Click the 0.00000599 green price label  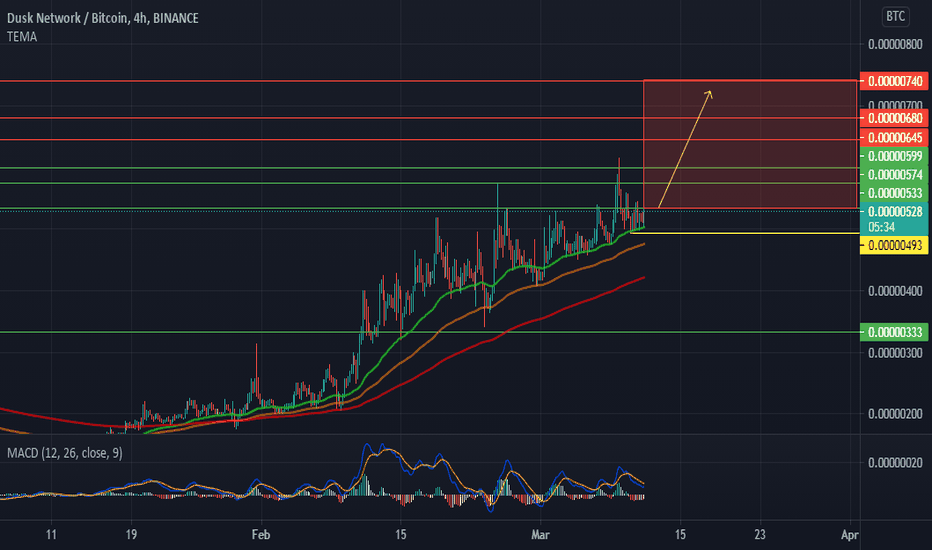(894, 156)
